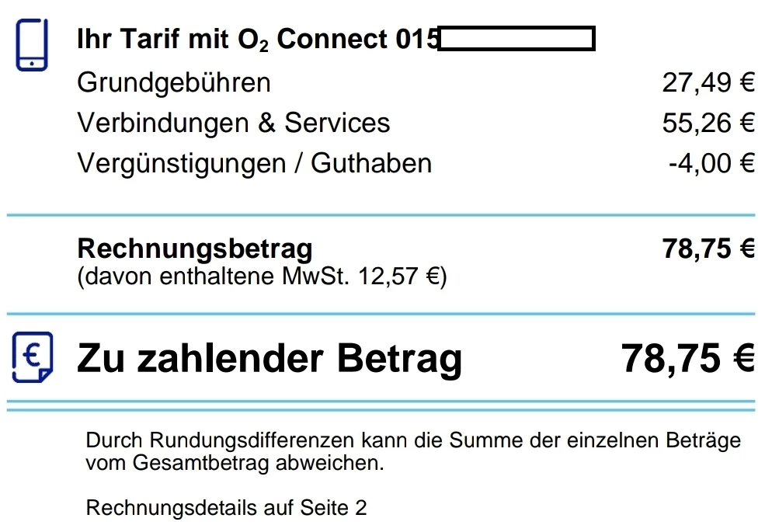Click the blue divider line above Rechnungsbetrag
772x532 pixels.
pos(381,215)
